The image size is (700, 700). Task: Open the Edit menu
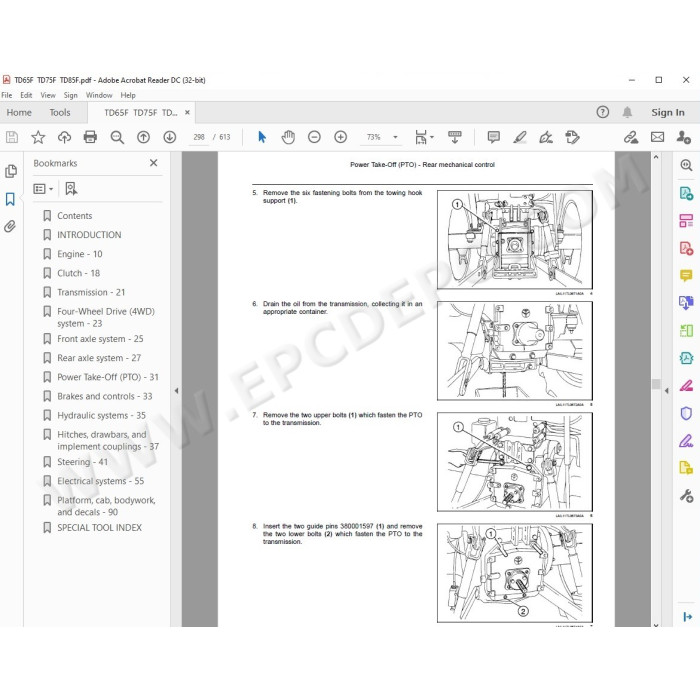26,95
